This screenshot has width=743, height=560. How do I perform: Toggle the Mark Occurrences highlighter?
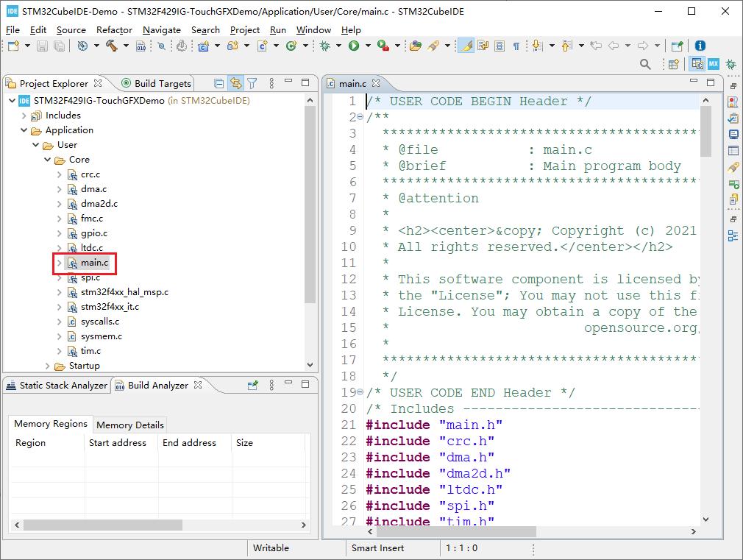pos(466,46)
